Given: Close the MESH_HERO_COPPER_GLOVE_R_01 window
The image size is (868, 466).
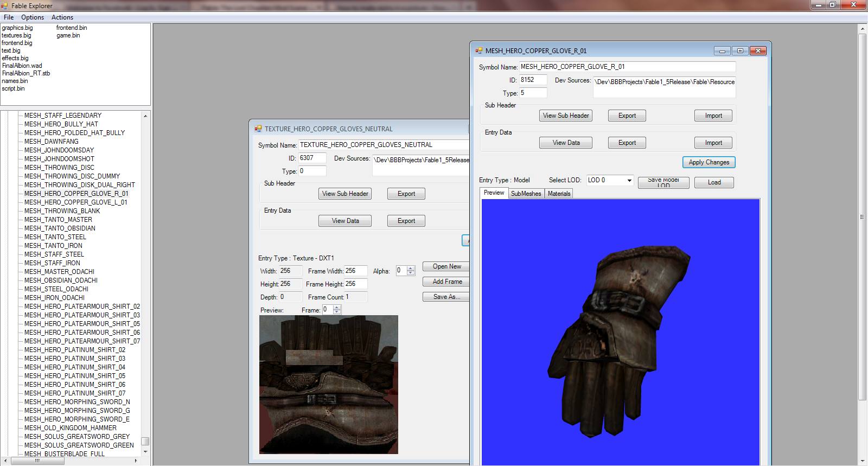Looking at the screenshot, I should point(758,51).
